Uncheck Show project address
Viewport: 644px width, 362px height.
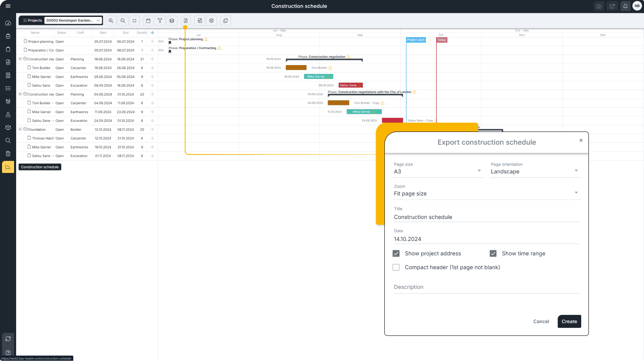click(x=396, y=253)
